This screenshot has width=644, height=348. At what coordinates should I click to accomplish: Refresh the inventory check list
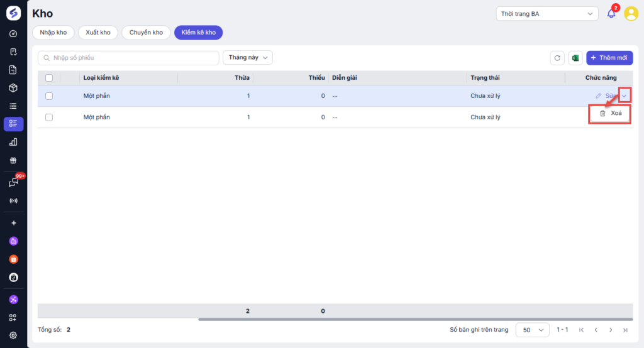pos(557,58)
